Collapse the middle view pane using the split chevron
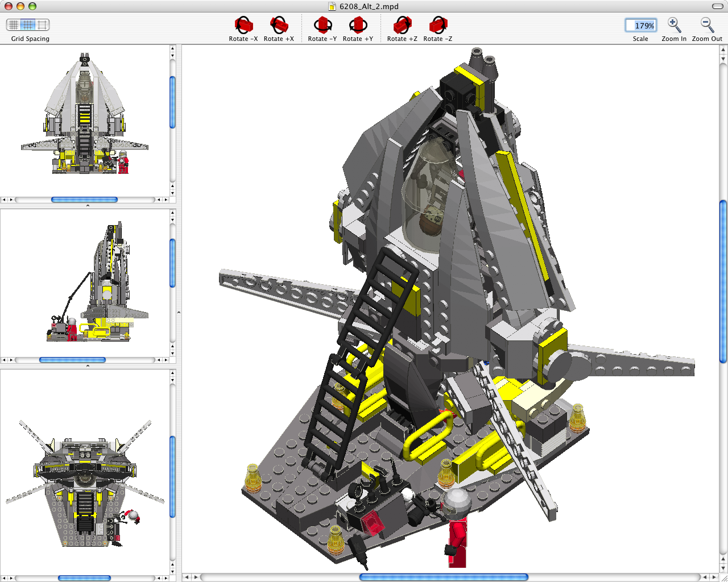 click(88, 366)
